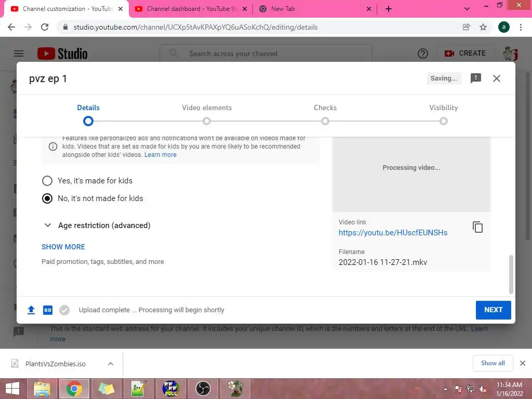Open the Windows Start menu
The height and width of the screenshot is (399, 532).
coord(12,389)
